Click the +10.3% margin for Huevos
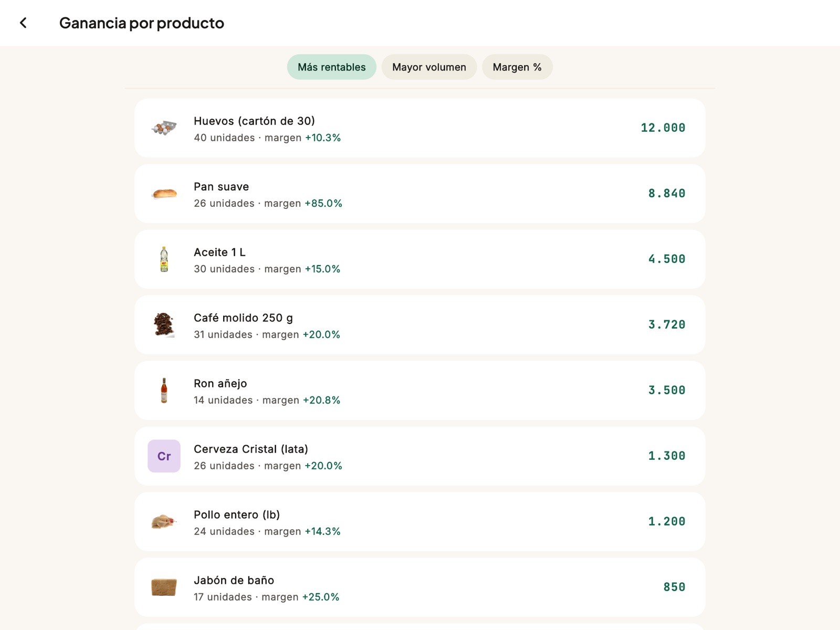 pos(323,138)
